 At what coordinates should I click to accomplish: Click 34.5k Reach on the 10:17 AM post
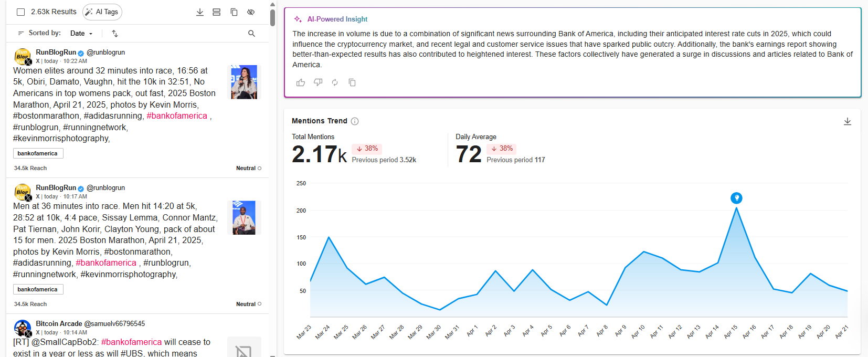[x=30, y=304]
